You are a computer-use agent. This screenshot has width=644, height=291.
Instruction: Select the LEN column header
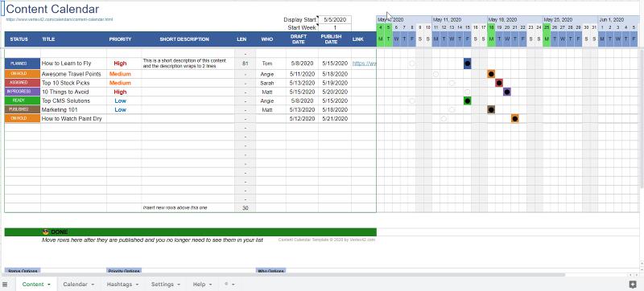242,39
